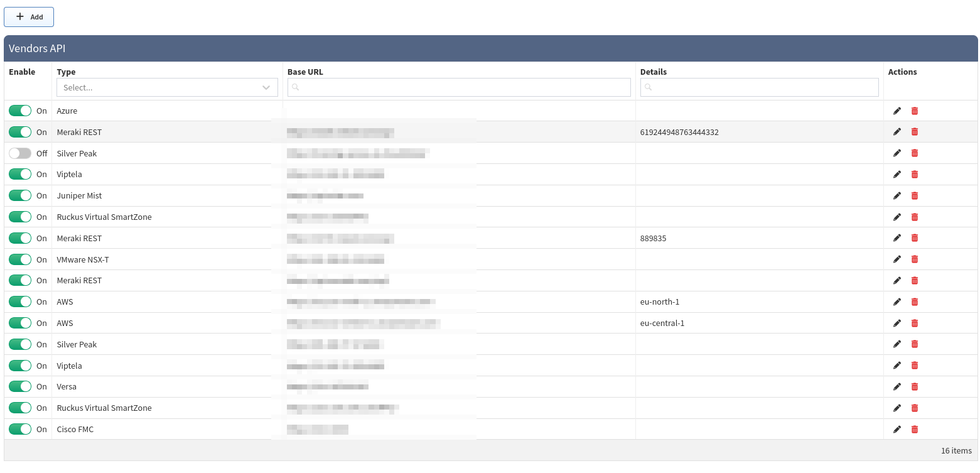Click the search icon in Base URL filter
The width and height of the screenshot is (980, 473).
[295, 87]
